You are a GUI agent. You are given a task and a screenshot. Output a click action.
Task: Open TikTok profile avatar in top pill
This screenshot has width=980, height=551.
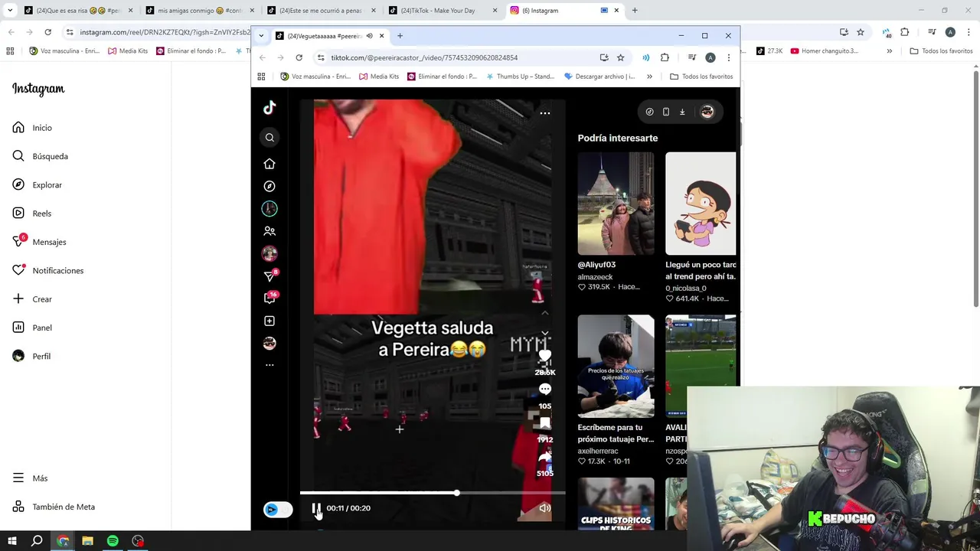[x=707, y=112]
